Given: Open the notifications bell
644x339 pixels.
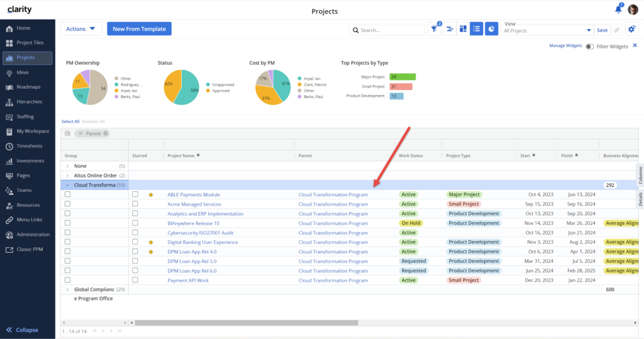Looking at the screenshot, I should 618,9.
